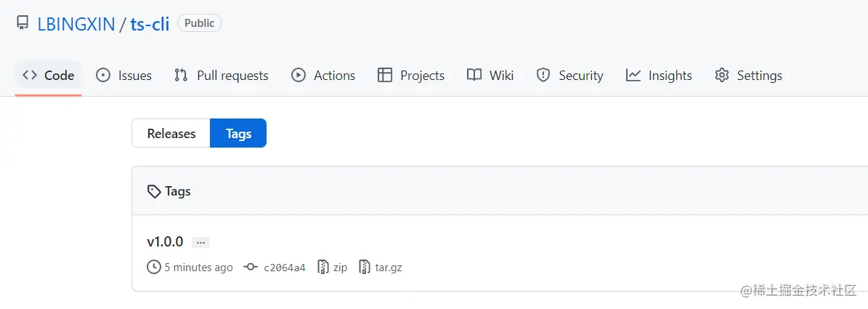Click the Projects table icon
Viewport: 868px width, 309px height.
pos(385,75)
